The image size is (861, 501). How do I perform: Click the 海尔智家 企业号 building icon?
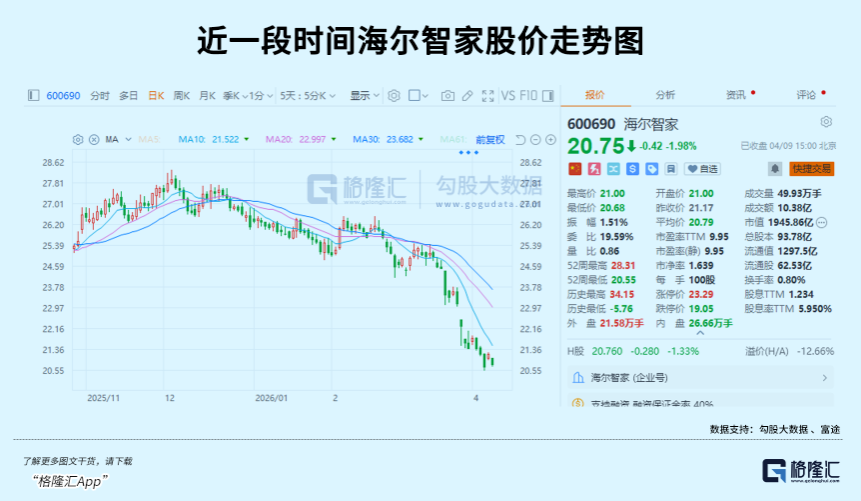[578, 378]
